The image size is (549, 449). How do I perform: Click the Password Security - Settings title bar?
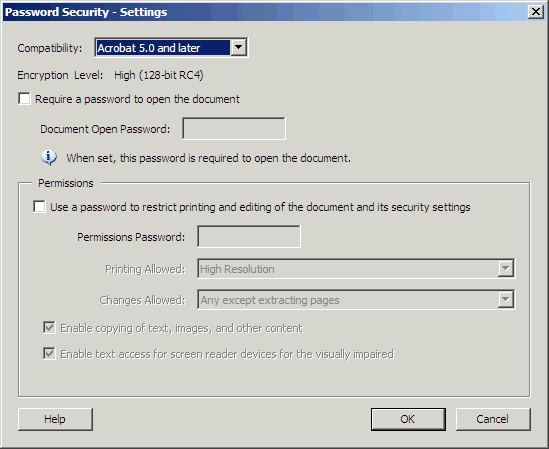264,12
